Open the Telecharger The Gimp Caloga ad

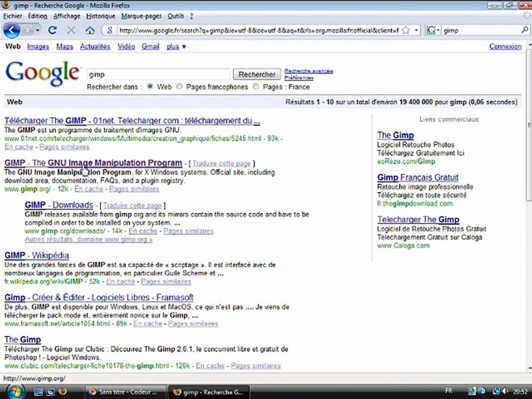click(418, 219)
